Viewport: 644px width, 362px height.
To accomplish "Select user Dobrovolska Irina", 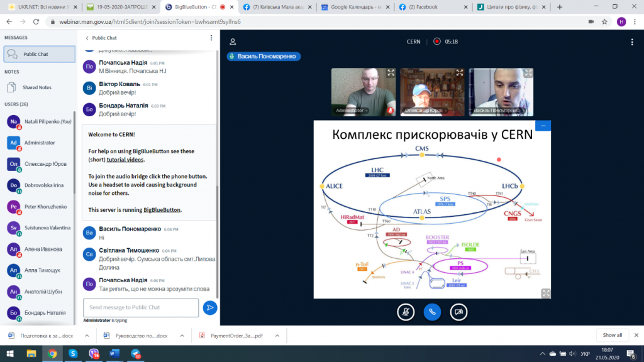I will click(40, 185).
